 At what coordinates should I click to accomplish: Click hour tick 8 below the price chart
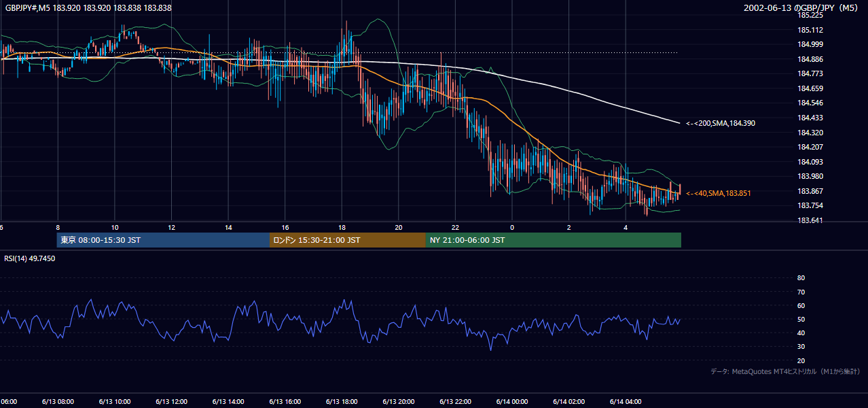tap(58, 227)
